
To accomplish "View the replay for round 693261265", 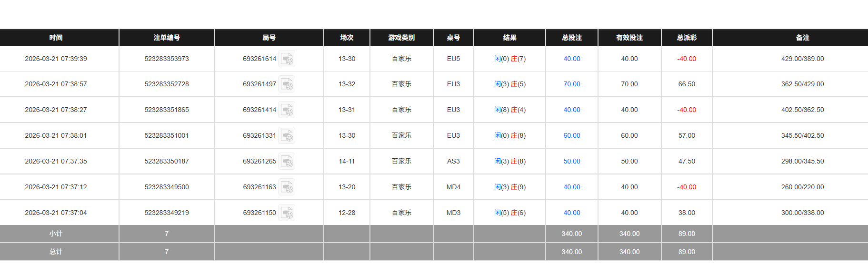I will (x=287, y=161).
